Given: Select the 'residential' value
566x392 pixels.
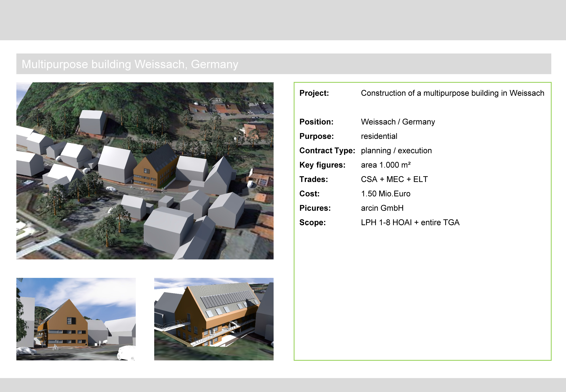Looking at the screenshot, I should click(x=379, y=136).
